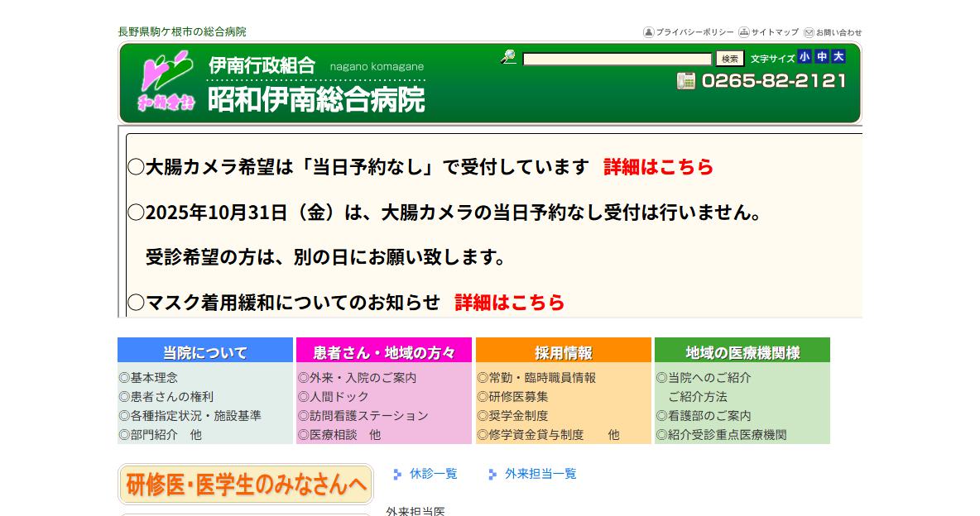
Task: Click the 研修医・医学生のみなさんへ banner
Action: 246,484
